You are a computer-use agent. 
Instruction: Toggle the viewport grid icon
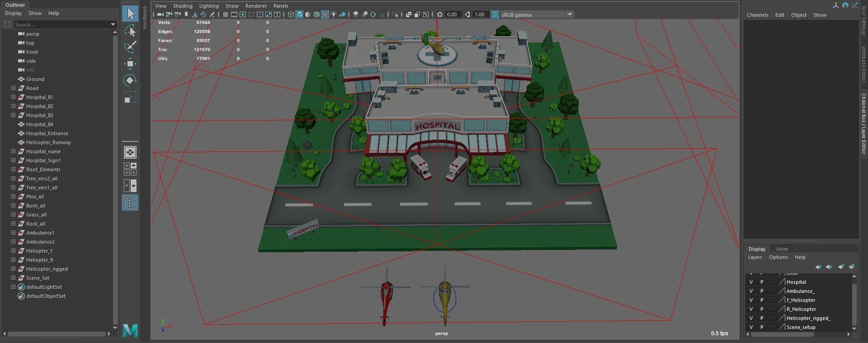click(226, 14)
